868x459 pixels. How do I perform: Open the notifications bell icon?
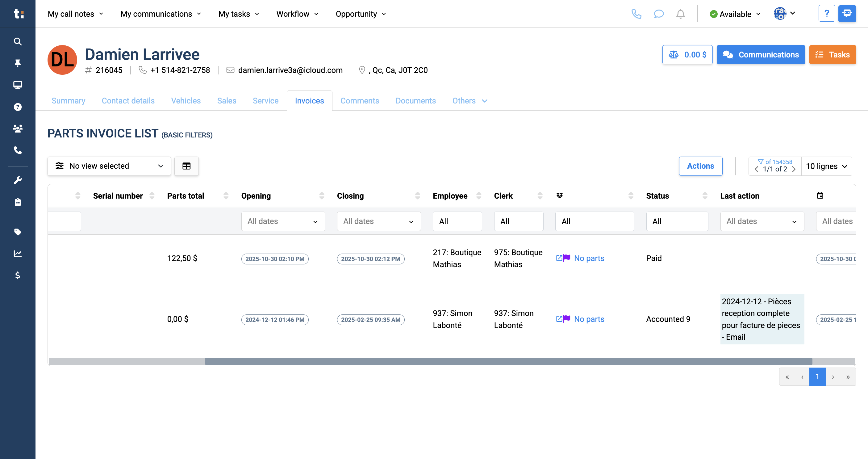pyautogui.click(x=680, y=14)
